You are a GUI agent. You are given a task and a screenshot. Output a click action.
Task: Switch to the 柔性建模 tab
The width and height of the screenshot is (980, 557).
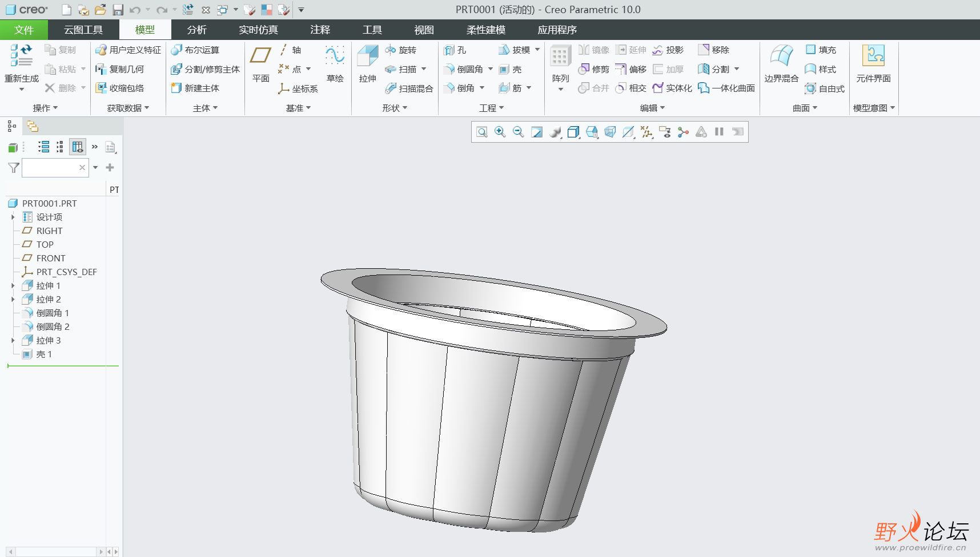coord(485,30)
